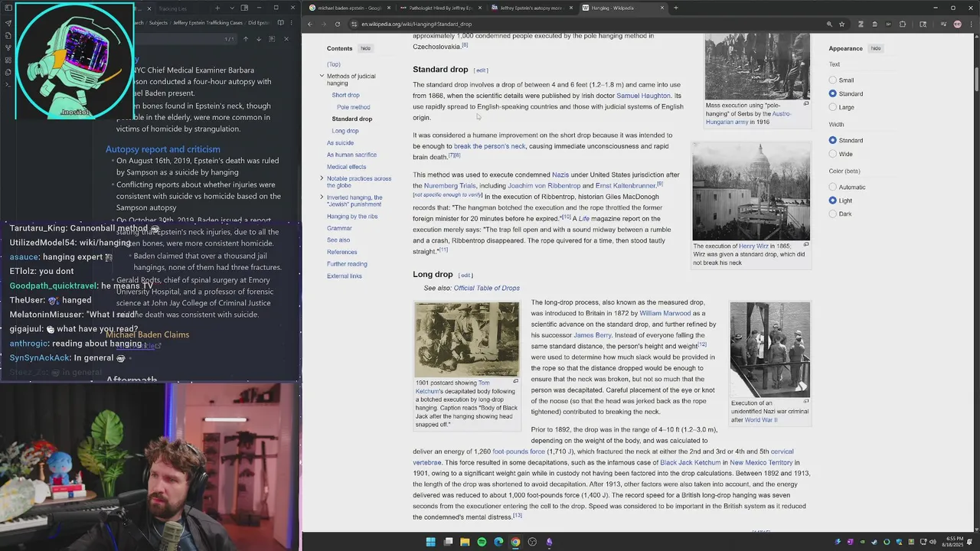Viewport: 980px width, 551px height.
Task: Open Spotify from taskbar
Action: (x=482, y=542)
